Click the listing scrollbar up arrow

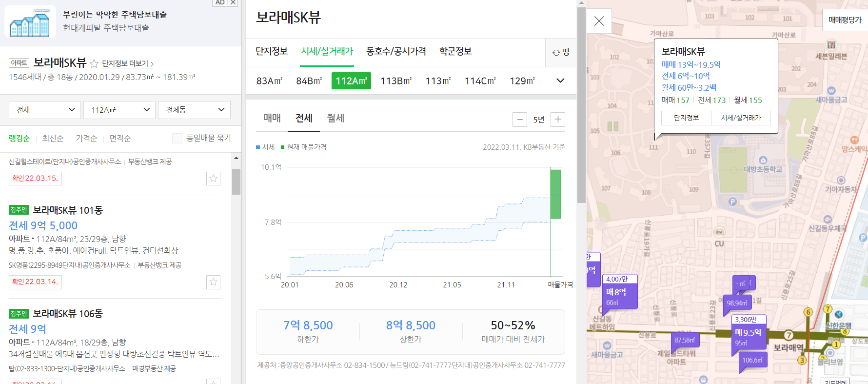[x=236, y=158]
